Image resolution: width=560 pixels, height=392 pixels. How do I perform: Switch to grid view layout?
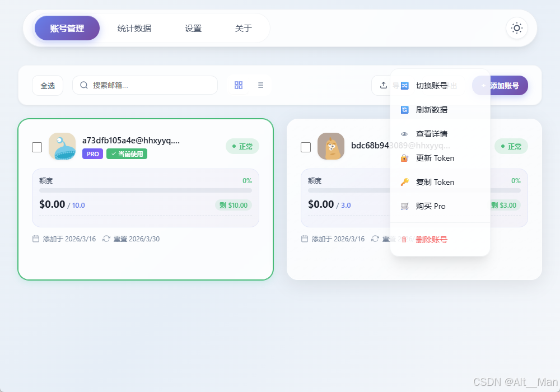coord(239,85)
